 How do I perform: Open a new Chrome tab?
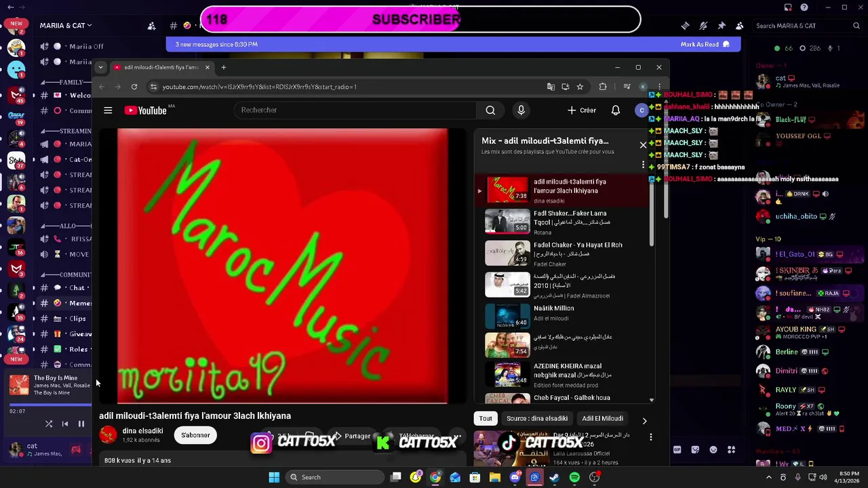[223, 67]
